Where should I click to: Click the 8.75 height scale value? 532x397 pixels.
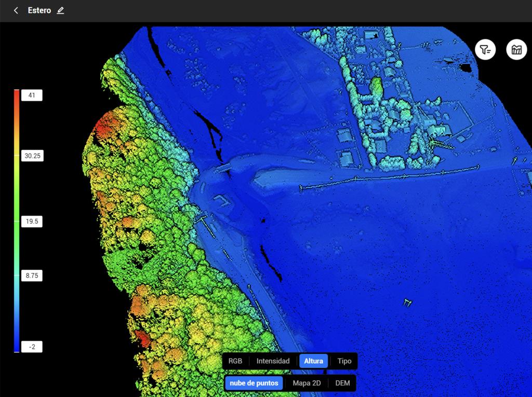point(32,277)
